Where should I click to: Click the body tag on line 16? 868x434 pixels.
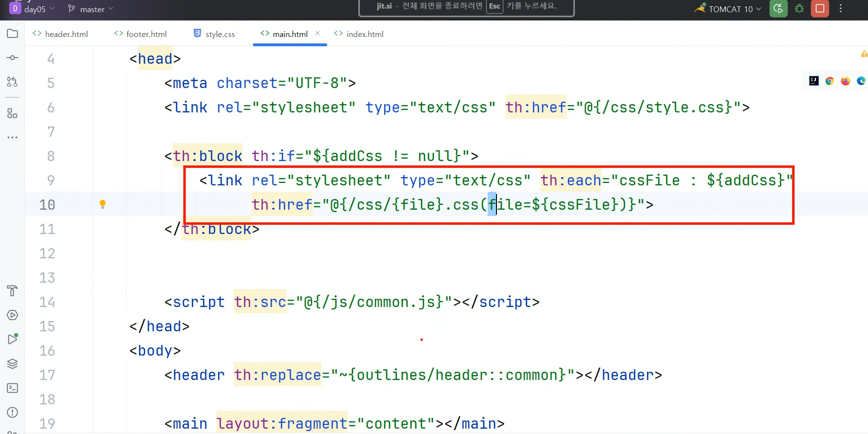(x=155, y=350)
